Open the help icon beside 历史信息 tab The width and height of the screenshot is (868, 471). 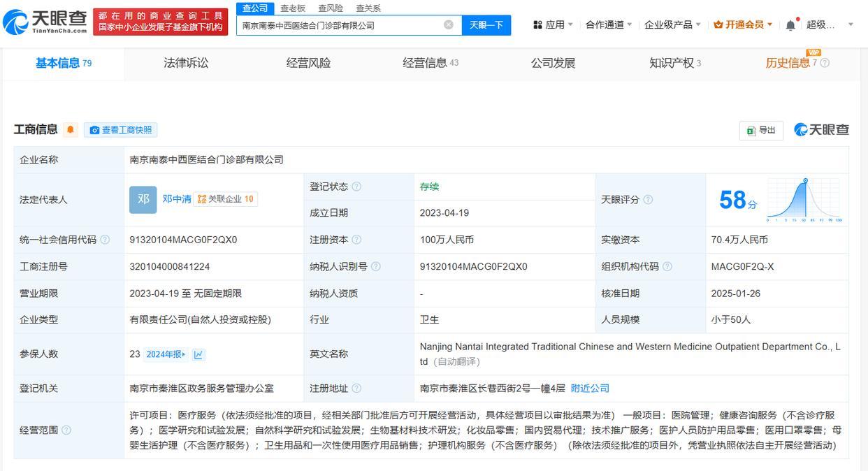click(x=825, y=63)
